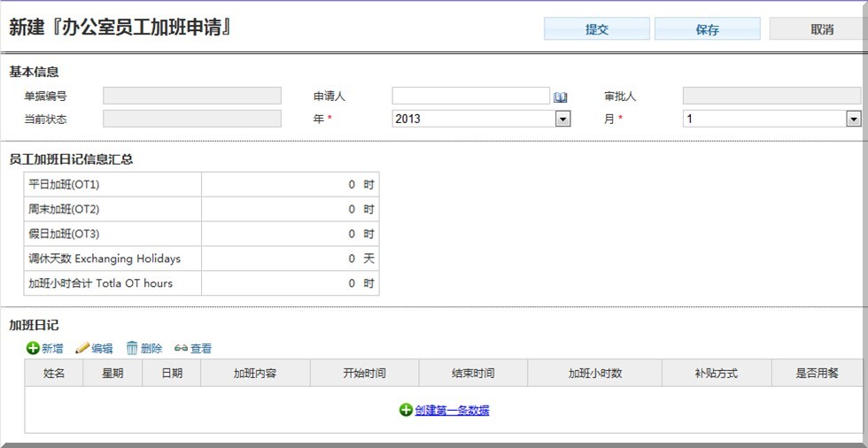Open applicant lookup book icon

click(560, 97)
